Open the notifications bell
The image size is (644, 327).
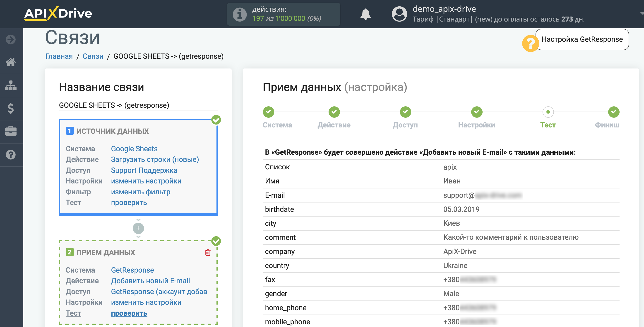pyautogui.click(x=365, y=14)
